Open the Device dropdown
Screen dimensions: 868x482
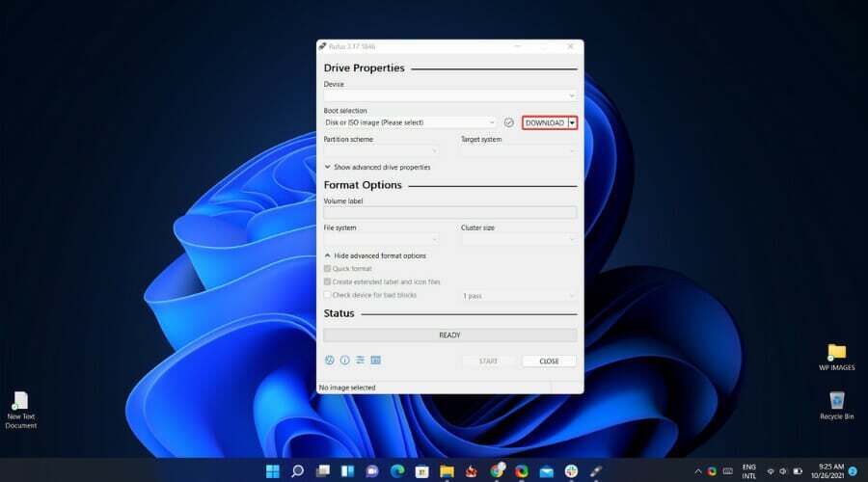click(x=450, y=95)
